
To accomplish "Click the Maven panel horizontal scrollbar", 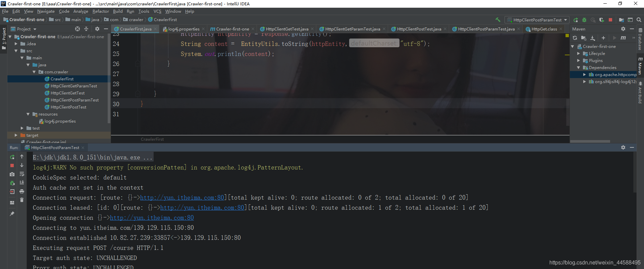I will [x=590, y=141].
